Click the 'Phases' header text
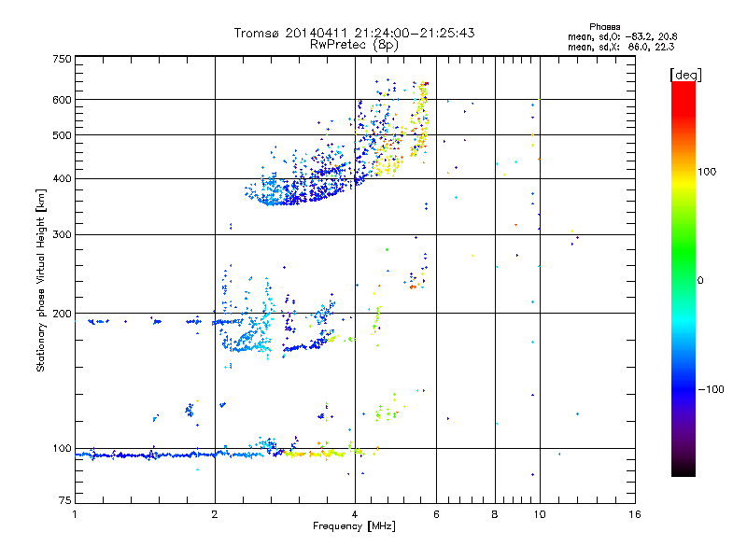 point(604,27)
